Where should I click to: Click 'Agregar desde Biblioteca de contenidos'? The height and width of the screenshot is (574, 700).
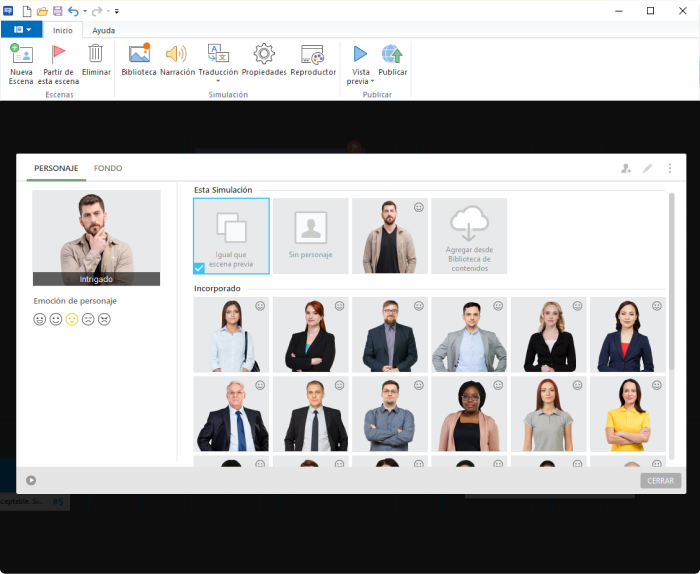(x=469, y=236)
